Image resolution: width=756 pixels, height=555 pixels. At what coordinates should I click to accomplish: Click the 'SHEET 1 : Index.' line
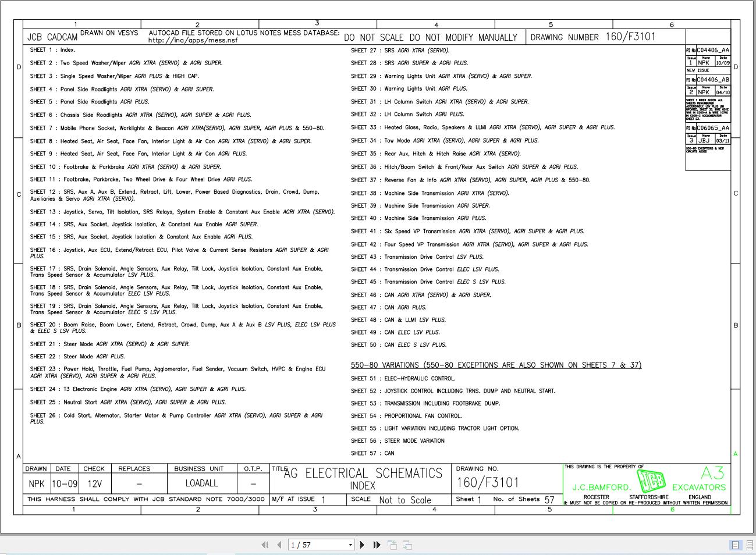pyautogui.click(x=52, y=50)
